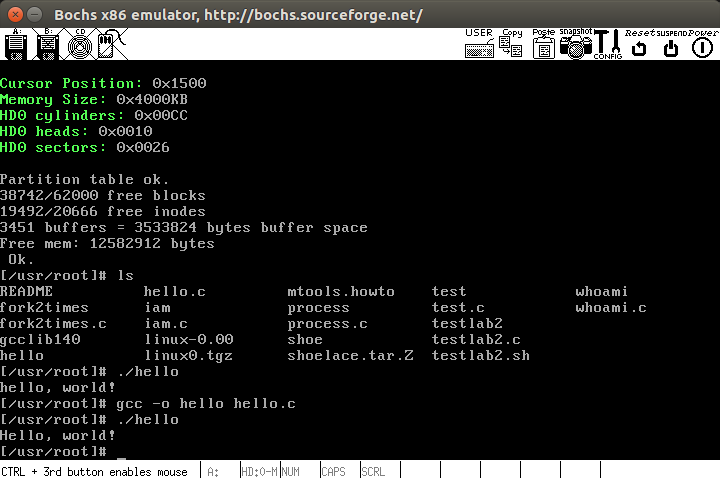Click the HD:0-M disk status indicator

click(258, 470)
